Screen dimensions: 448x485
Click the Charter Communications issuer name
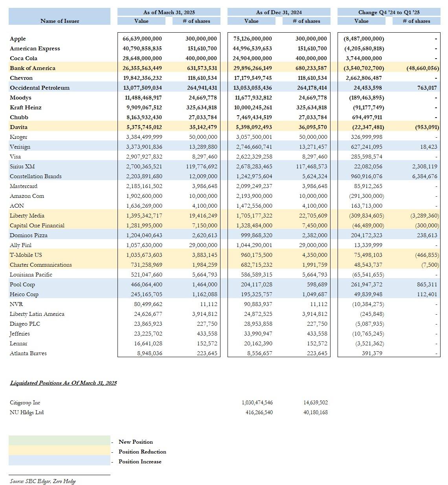click(x=41, y=265)
